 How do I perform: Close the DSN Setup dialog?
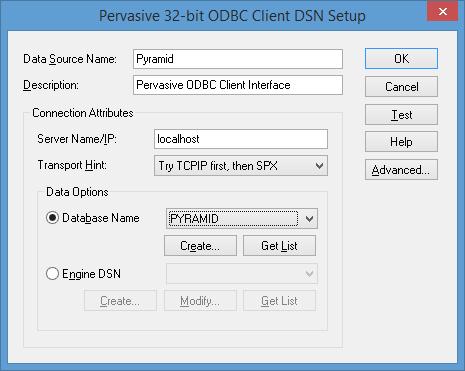click(443, 11)
